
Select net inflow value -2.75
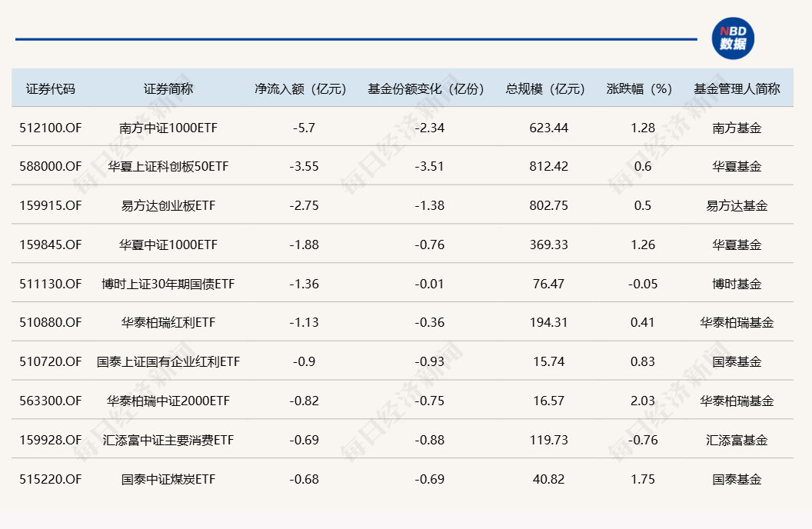pyautogui.click(x=304, y=205)
